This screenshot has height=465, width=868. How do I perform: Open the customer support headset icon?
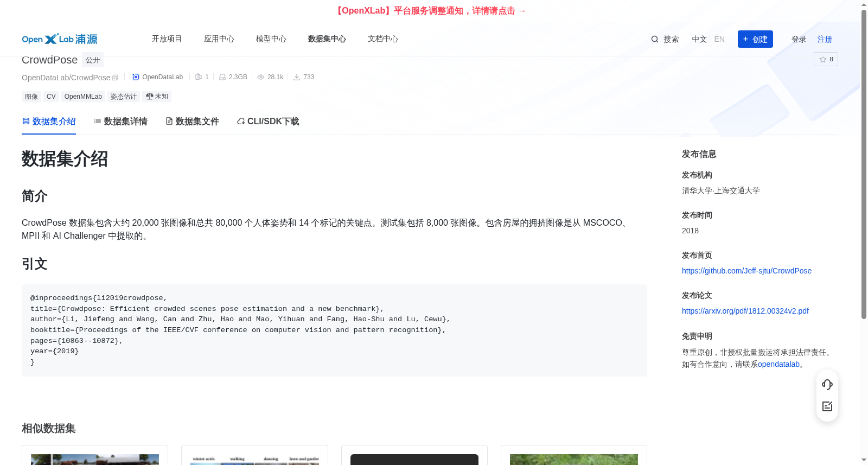coord(827,385)
